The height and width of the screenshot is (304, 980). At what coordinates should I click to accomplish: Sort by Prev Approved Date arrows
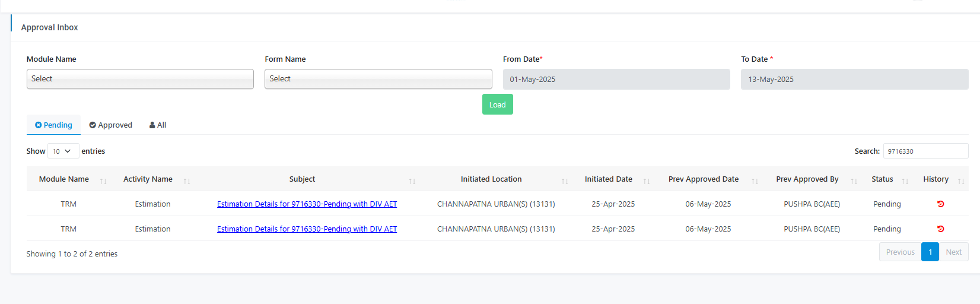(755, 181)
